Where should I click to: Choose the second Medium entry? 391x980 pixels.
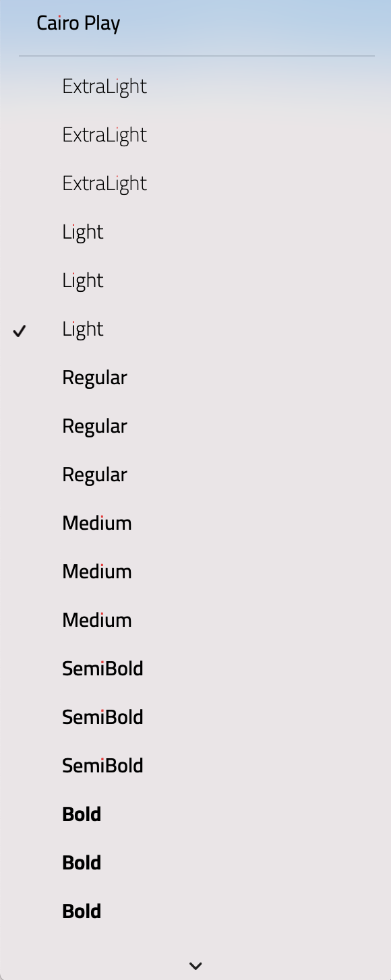point(96,571)
